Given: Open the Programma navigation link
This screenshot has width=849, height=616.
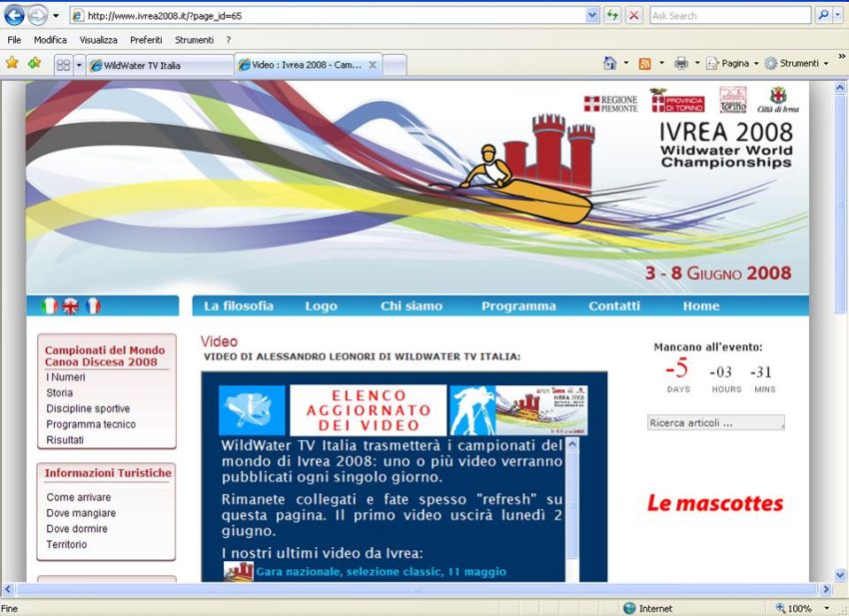Looking at the screenshot, I should 518,306.
